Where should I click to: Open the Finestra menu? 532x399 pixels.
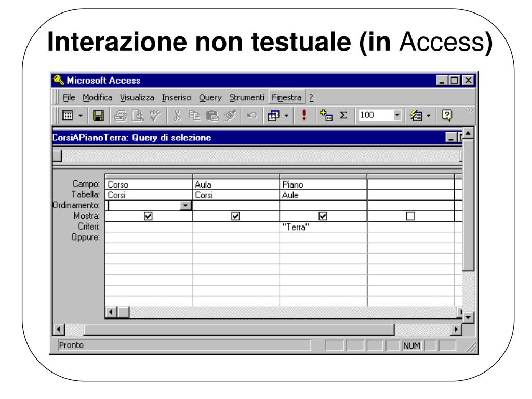click(x=287, y=98)
